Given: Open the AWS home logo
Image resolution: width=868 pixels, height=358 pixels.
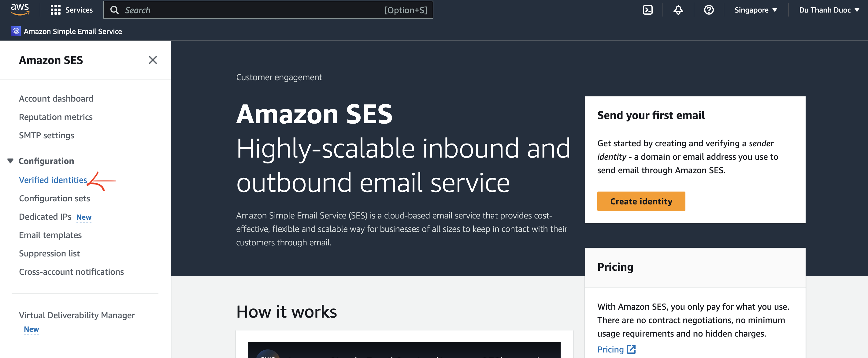Looking at the screenshot, I should [x=20, y=9].
